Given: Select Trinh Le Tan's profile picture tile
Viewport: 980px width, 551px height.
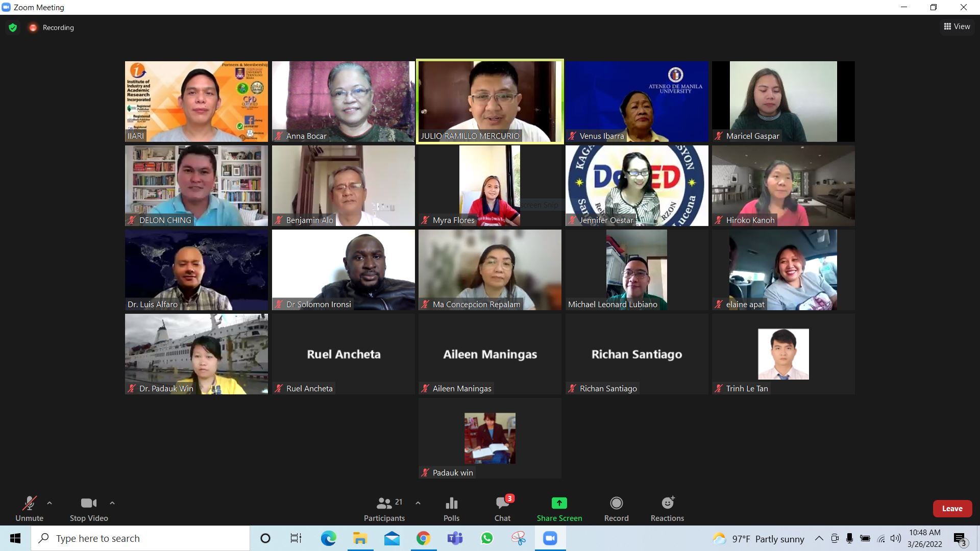Looking at the screenshot, I should 783,354.
